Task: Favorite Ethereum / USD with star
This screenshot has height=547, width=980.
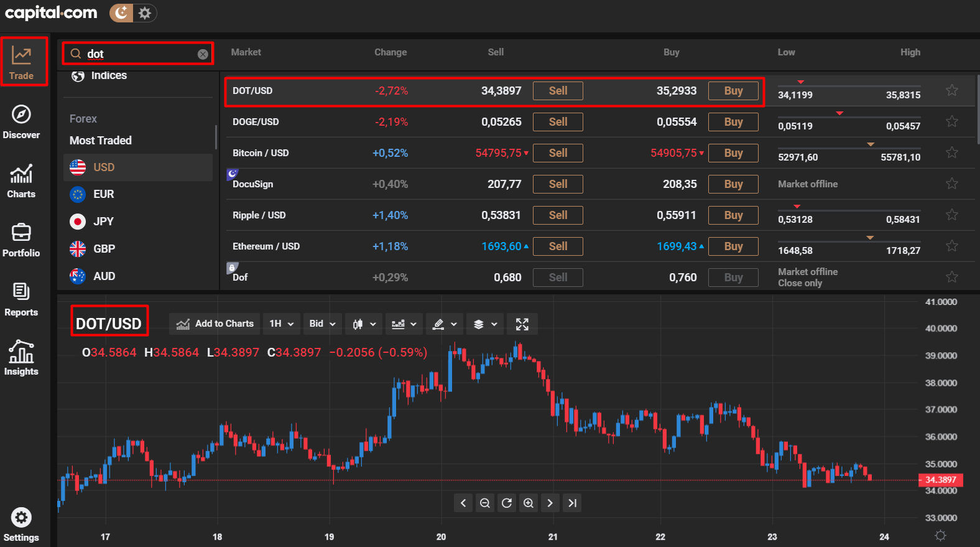Action: coord(951,246)
